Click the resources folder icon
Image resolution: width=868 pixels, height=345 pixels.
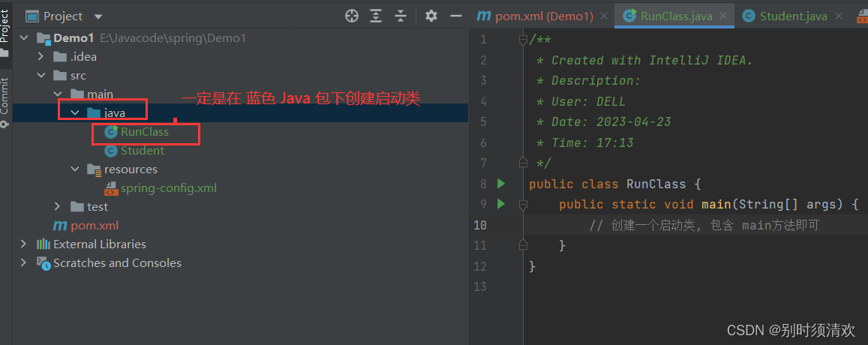click(94, 169)
